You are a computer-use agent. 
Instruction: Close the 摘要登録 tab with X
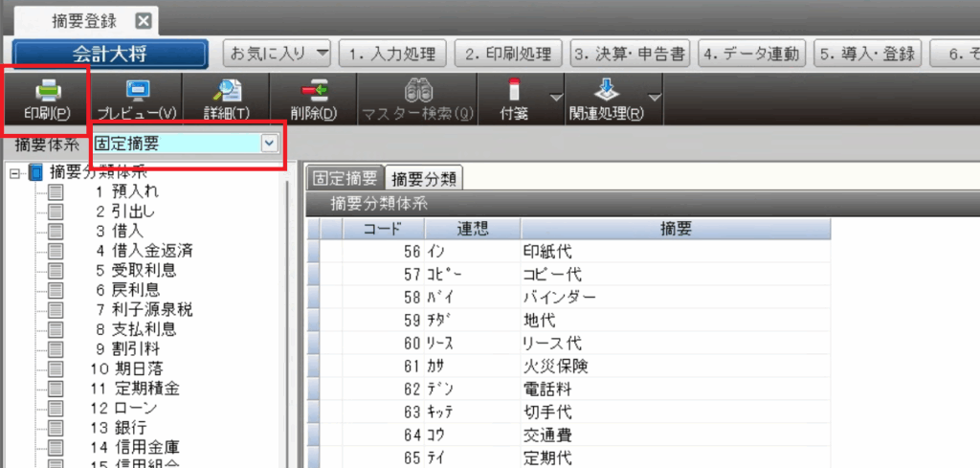point(143,21)
